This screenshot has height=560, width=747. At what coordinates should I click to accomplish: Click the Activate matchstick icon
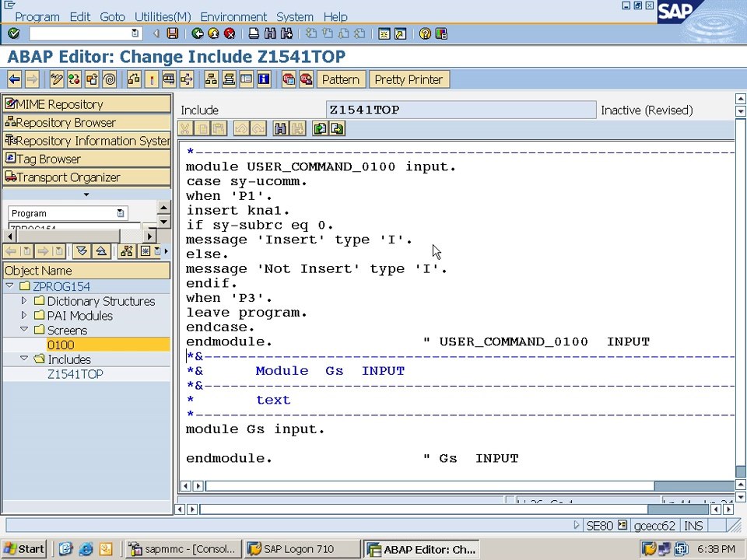coord(152,79)
